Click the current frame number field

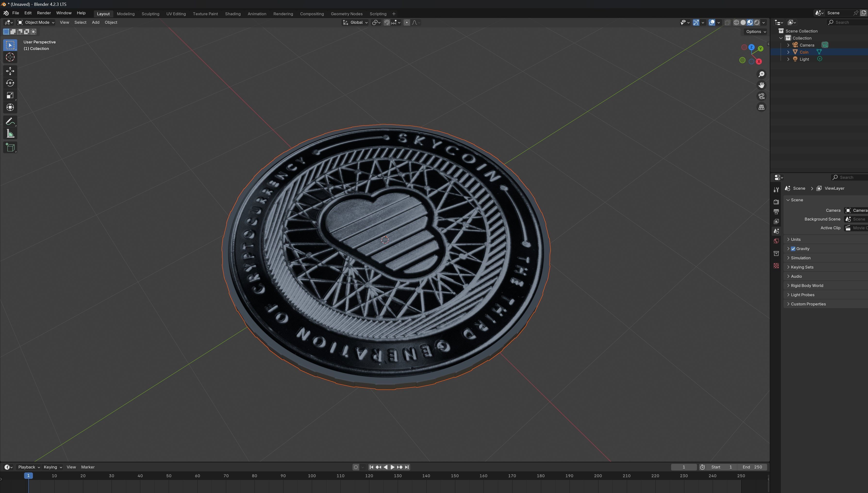684,467
